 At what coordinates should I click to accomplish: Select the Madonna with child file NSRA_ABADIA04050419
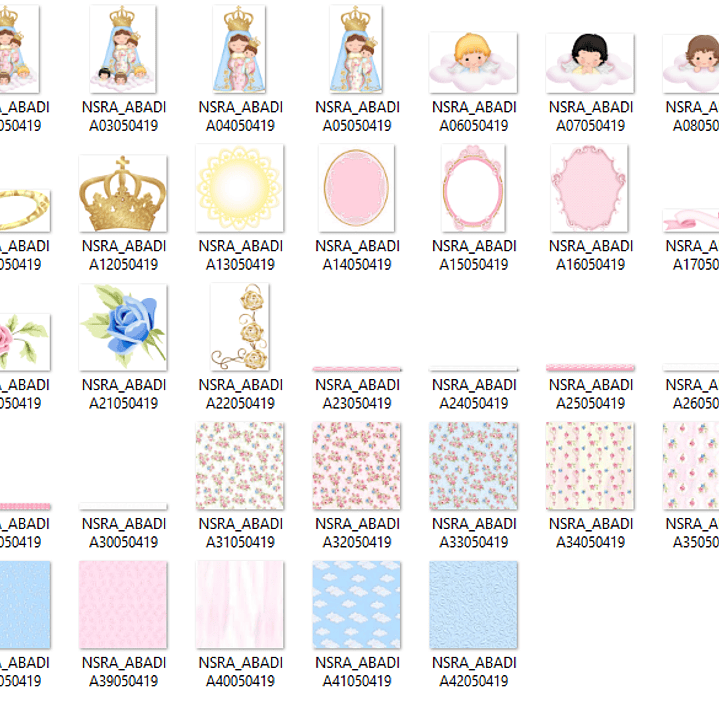(x=239, y=49)
